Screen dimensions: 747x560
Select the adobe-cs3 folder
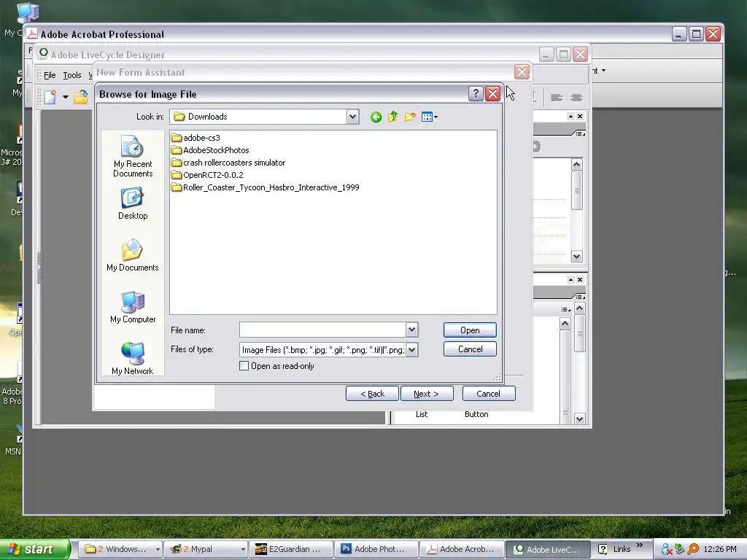[x=196, y=138]
